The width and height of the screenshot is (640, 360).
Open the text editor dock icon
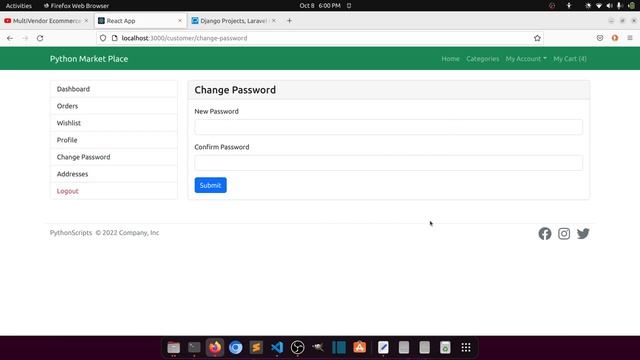click(x=383, y=347)
